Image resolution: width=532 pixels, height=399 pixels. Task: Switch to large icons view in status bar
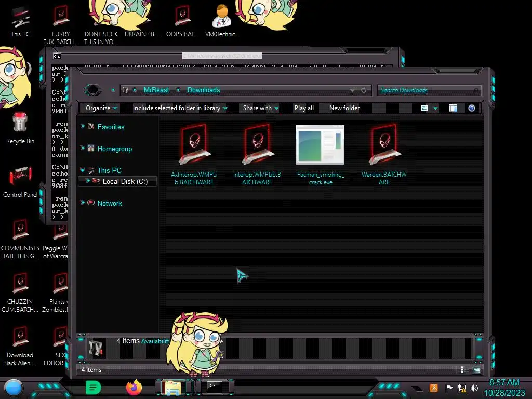pyautogui.click(x=477, y=370)
